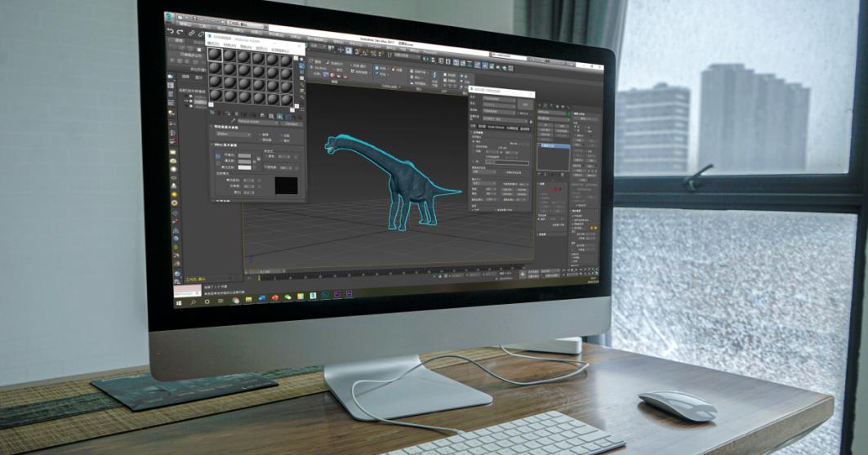Switch to Utilities tab in command panel
Viewport: 868px width, 455px height.
pyautogui.click(x=568, y=107)
